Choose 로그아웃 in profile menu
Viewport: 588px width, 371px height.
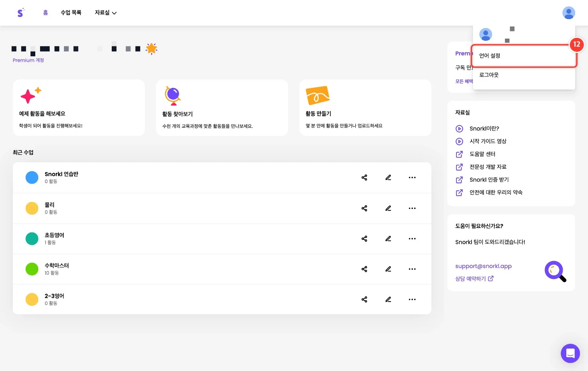pos(524,75)
